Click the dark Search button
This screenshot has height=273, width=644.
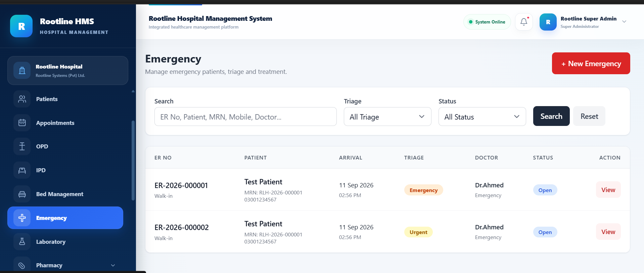pos(551,116)
